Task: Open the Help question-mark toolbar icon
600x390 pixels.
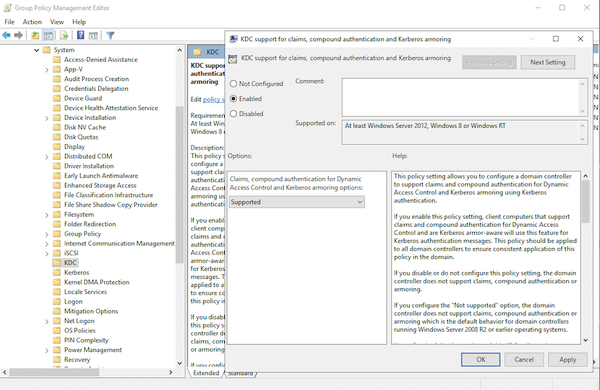Action: point(81,35)
